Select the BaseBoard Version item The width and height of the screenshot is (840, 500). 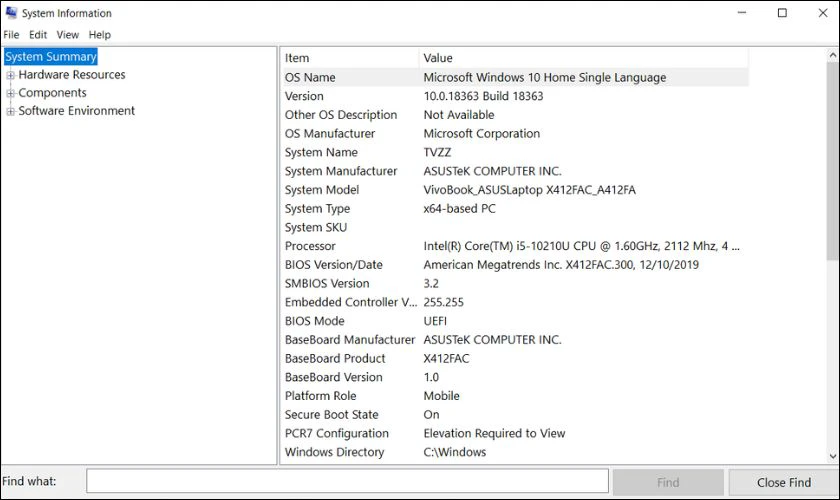334,377
